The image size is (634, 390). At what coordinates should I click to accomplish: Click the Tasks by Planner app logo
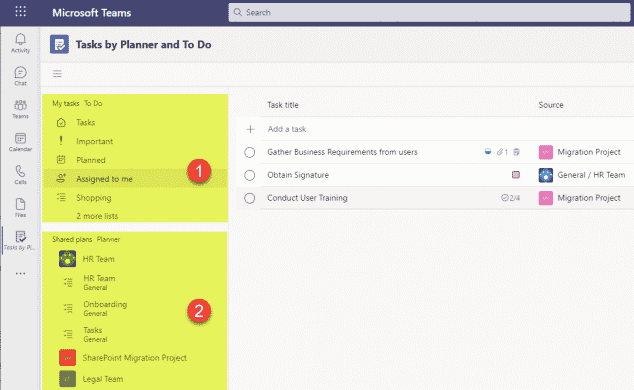59,44
